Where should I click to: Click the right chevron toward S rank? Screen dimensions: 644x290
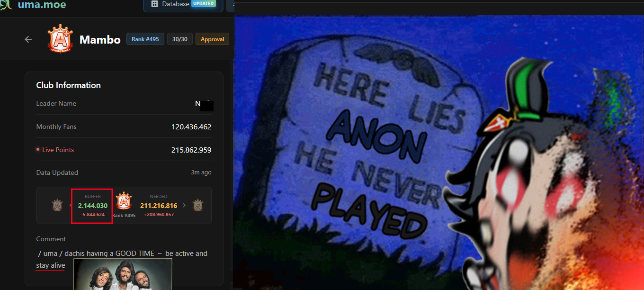pyautogui.click(x=184, y=205)
